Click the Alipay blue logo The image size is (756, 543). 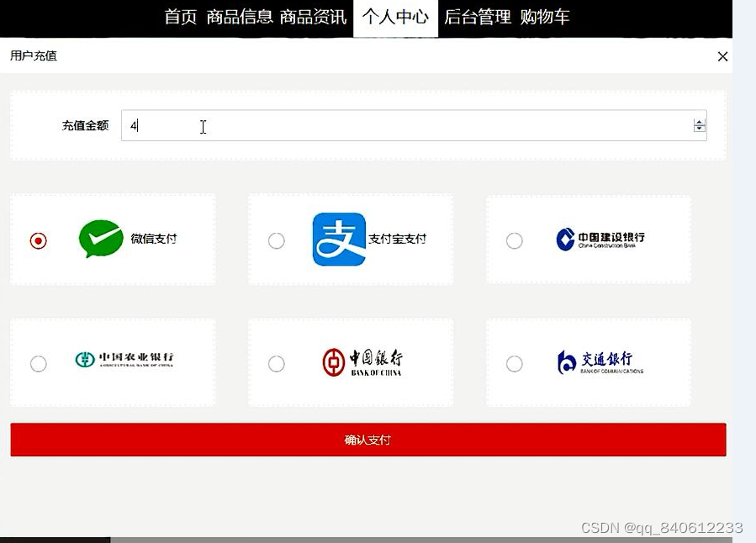click(339, 239)
